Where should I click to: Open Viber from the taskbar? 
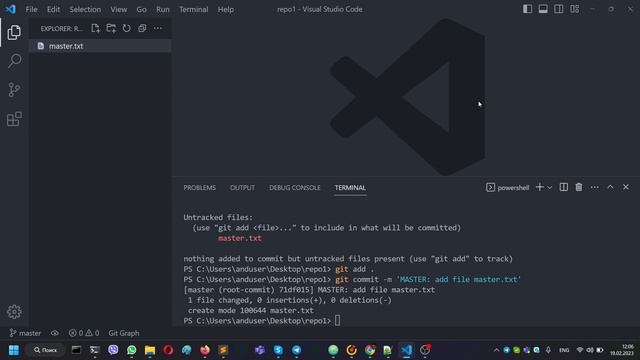pos(113,350)
